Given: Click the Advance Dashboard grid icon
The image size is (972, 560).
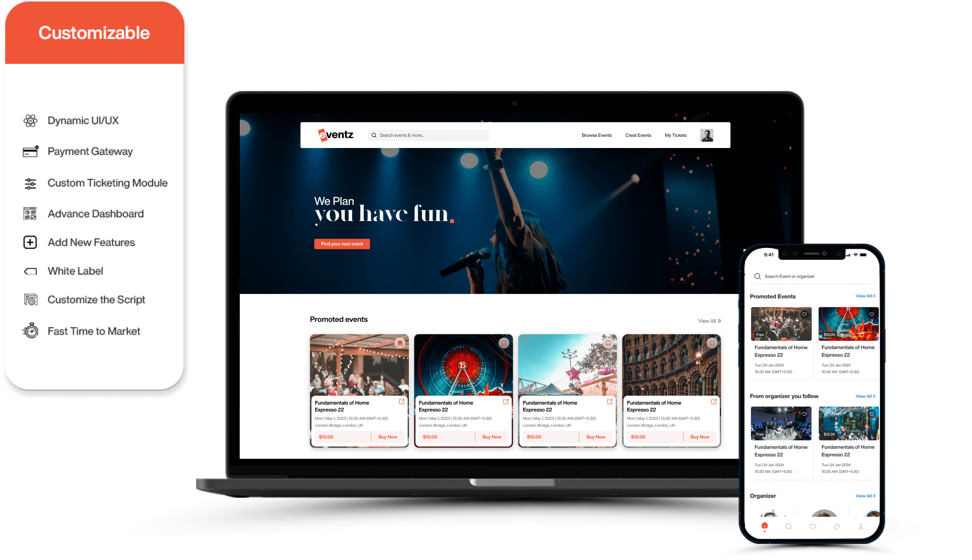Looking at the screenshot, I should (x=31, y=213).
